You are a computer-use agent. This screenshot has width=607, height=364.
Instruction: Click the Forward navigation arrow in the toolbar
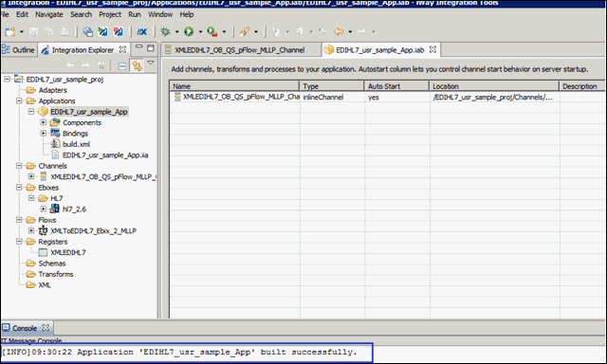click(x=362, y=31)
